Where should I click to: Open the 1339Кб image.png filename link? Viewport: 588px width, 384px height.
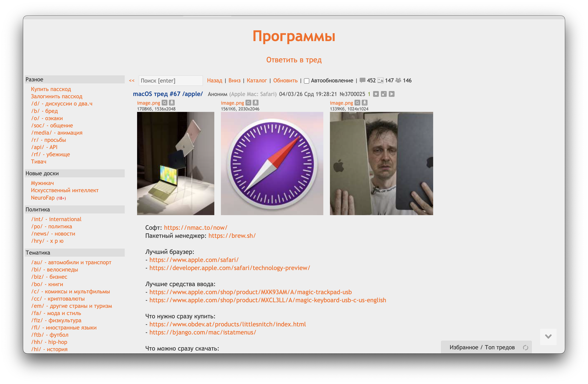click(341, 103)
